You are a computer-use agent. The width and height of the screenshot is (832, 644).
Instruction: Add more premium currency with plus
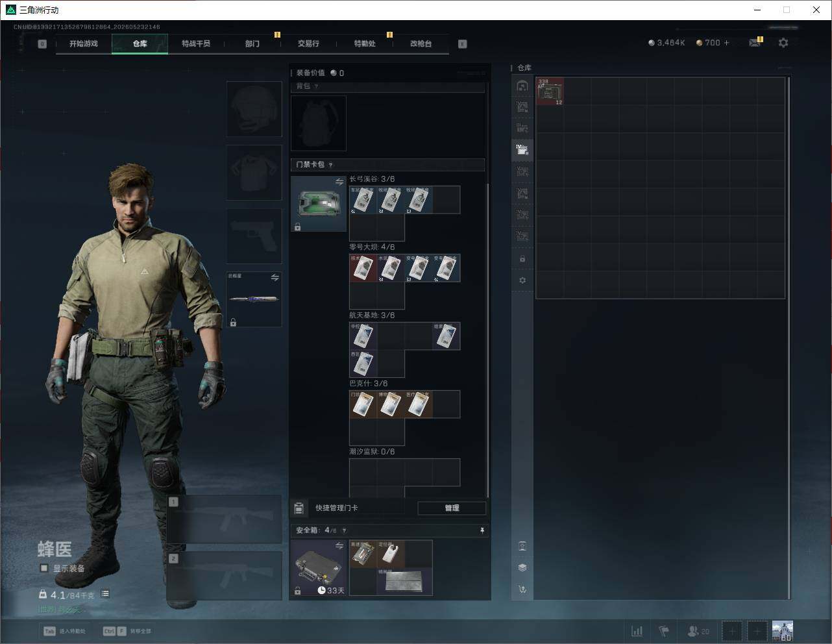point(726,43)
